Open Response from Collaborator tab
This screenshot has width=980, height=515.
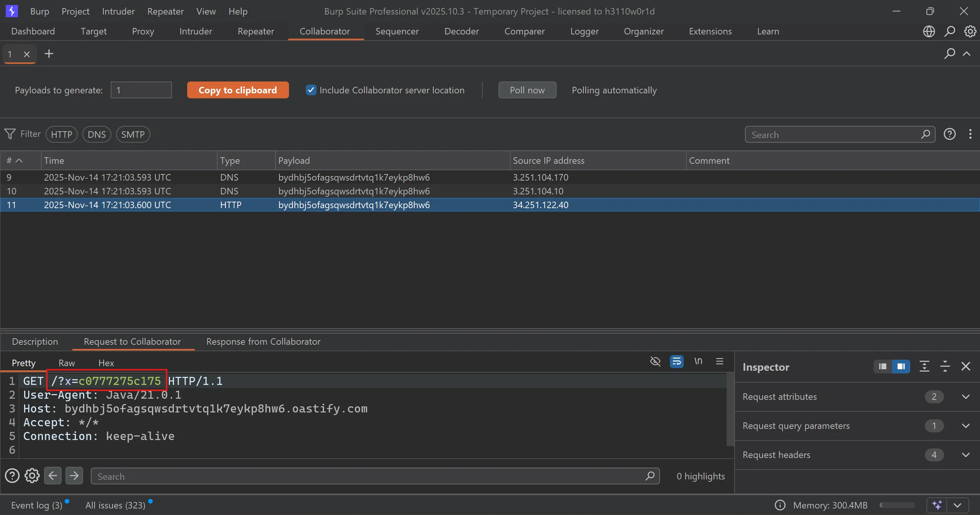[263, 342]
